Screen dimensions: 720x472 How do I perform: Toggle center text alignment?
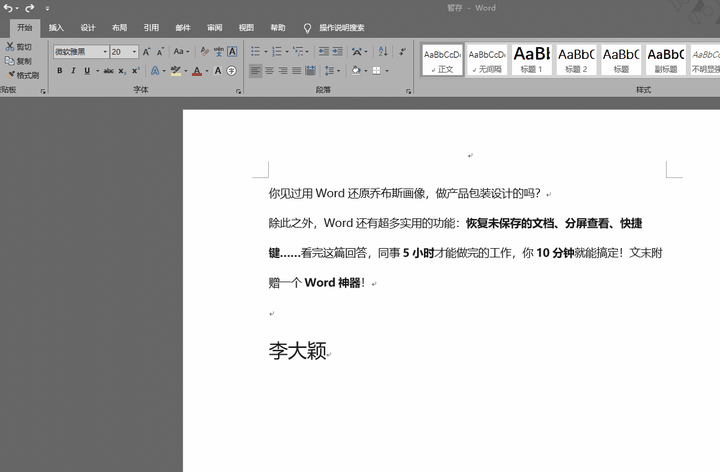coord(269,71)
